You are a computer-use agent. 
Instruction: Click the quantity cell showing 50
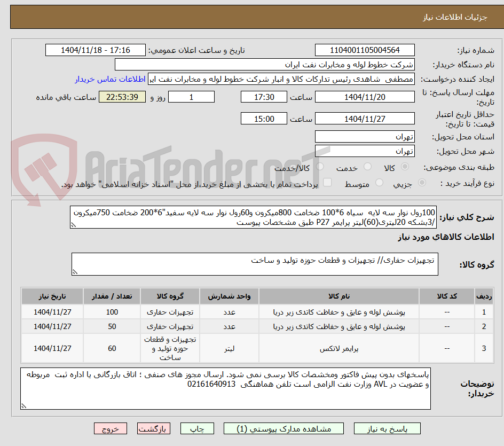tap(112, 326)
